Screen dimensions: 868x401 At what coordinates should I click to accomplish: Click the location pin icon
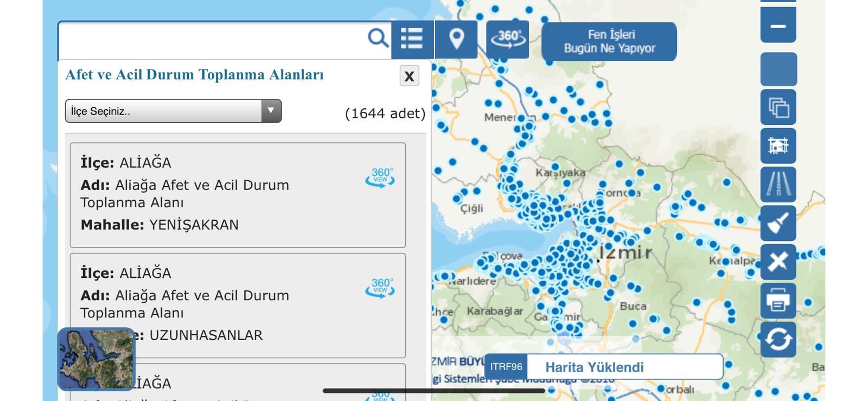tap(457, 39)
